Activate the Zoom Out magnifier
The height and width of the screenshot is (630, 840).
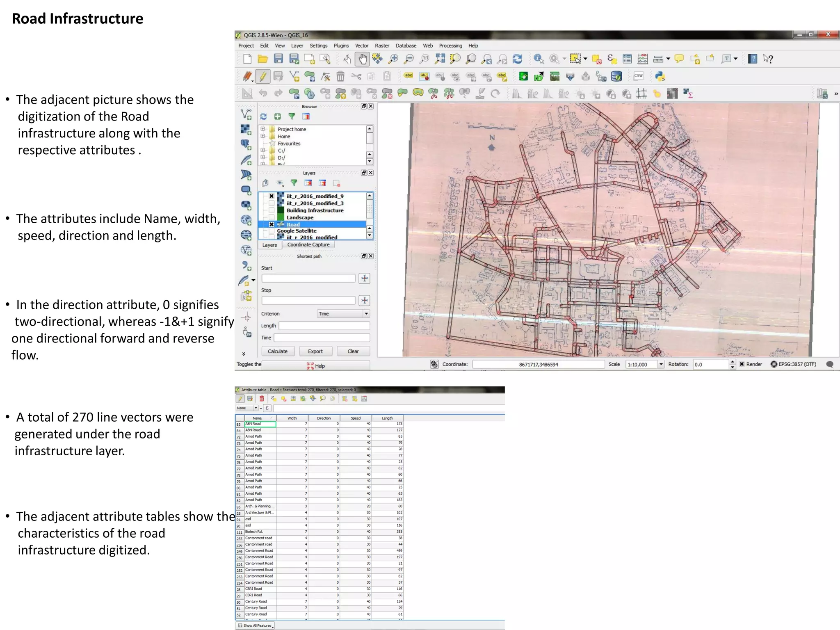(409, 59)
